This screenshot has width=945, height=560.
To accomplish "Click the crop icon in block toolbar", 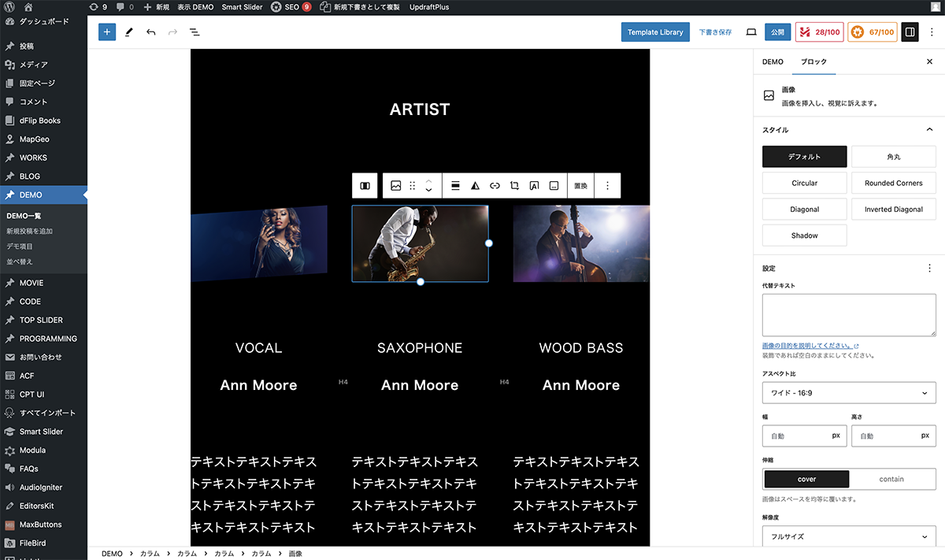I will (x=514, y=186).
